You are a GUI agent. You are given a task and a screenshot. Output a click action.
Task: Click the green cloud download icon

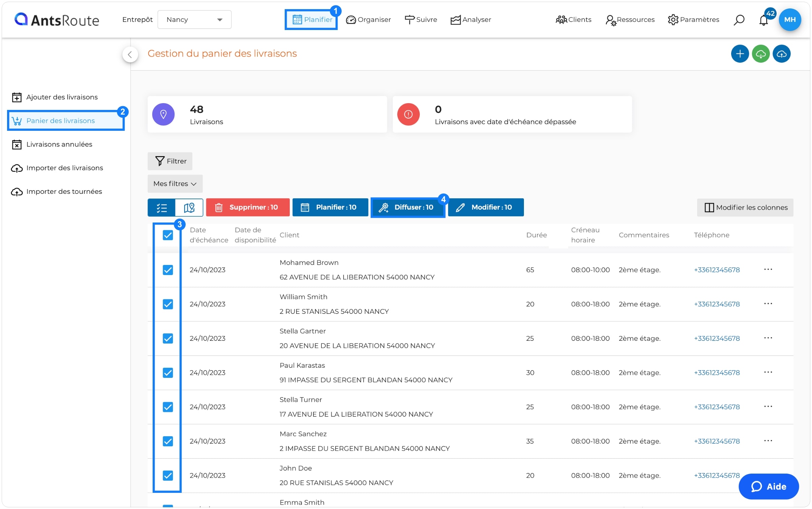(x=760, y=54)
